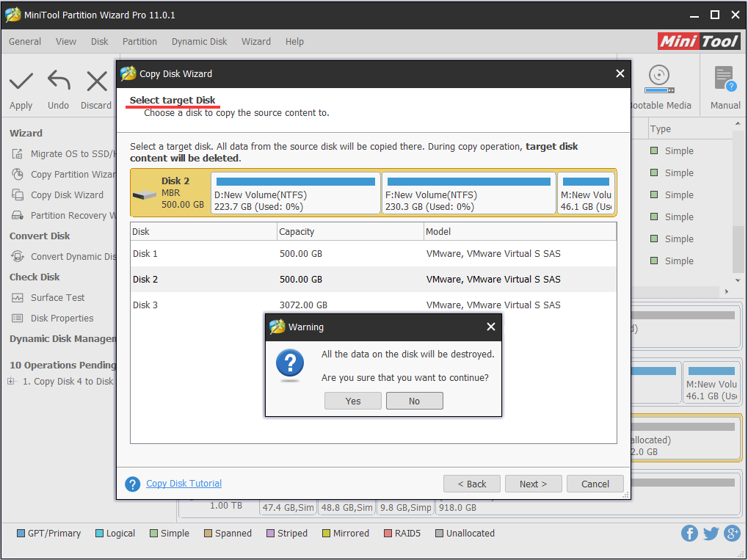
Task: Click Next in Copy Disk Wizard
Action: coord(534,484)
